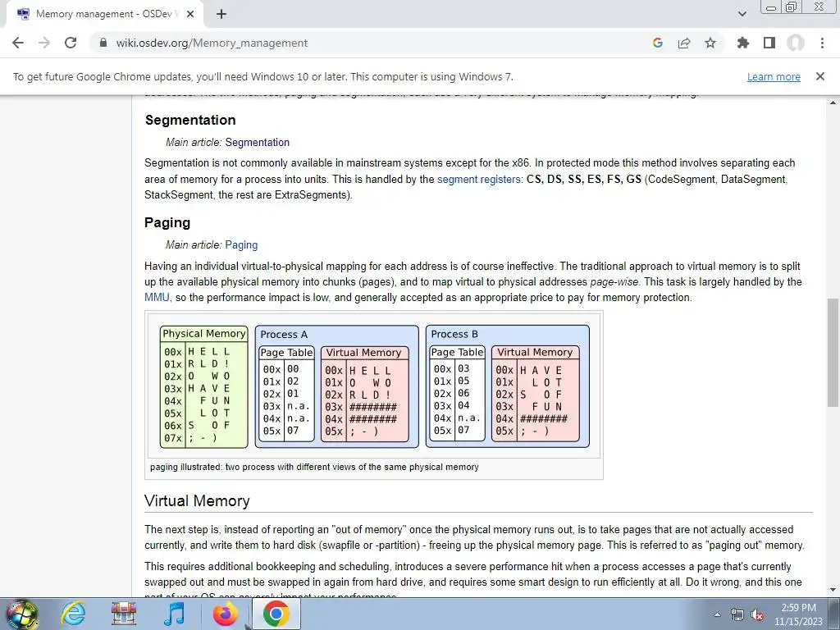Open the WinRAR books taskbar icon
The image size is (840, 630).
coord(124,614)
